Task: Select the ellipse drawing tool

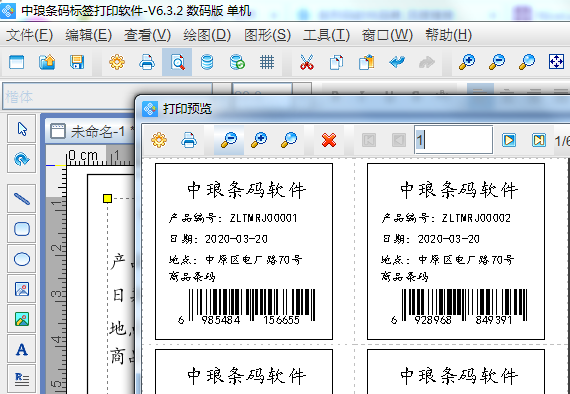Action: click(22, 259)
